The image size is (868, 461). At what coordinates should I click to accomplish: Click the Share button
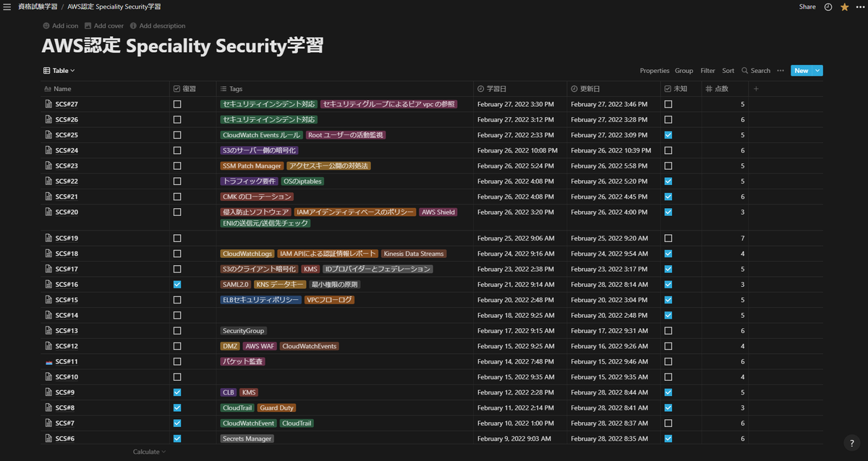click(807, 7)
